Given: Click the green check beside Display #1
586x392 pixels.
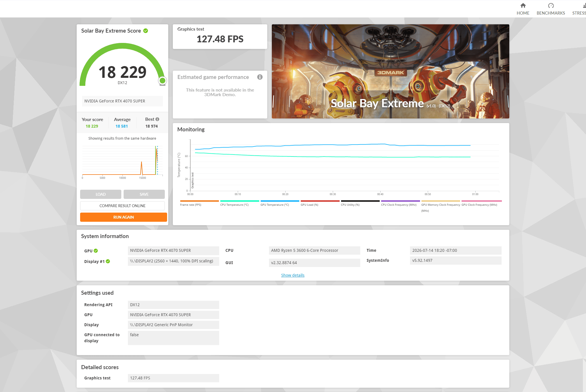Looking at the screenshot, I should point(108,261).
